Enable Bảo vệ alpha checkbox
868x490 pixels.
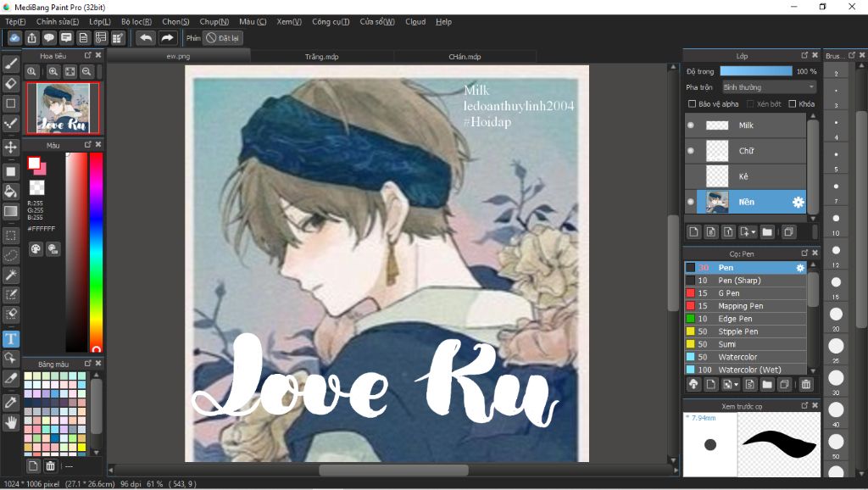(x=692, y=103)
